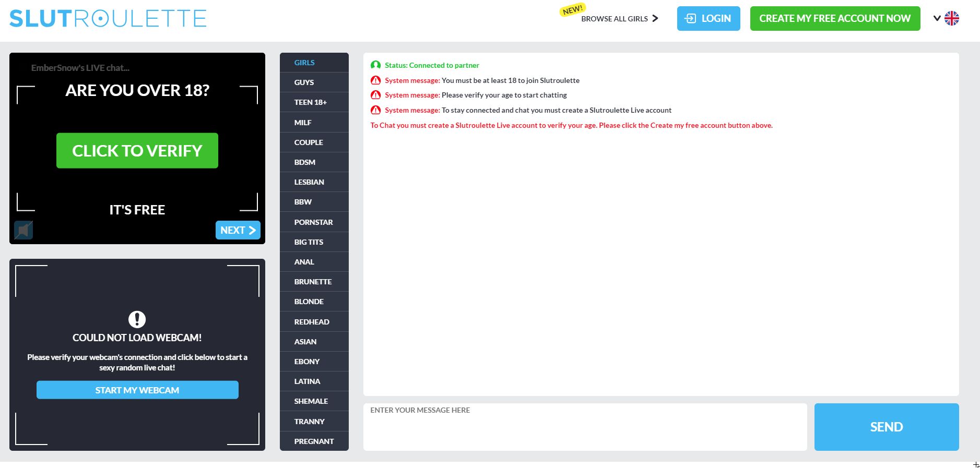Image resolution: width=980 pixels, height=468 pixels.
Task: Select the BRUNETTE category
Action: [314, 282]
